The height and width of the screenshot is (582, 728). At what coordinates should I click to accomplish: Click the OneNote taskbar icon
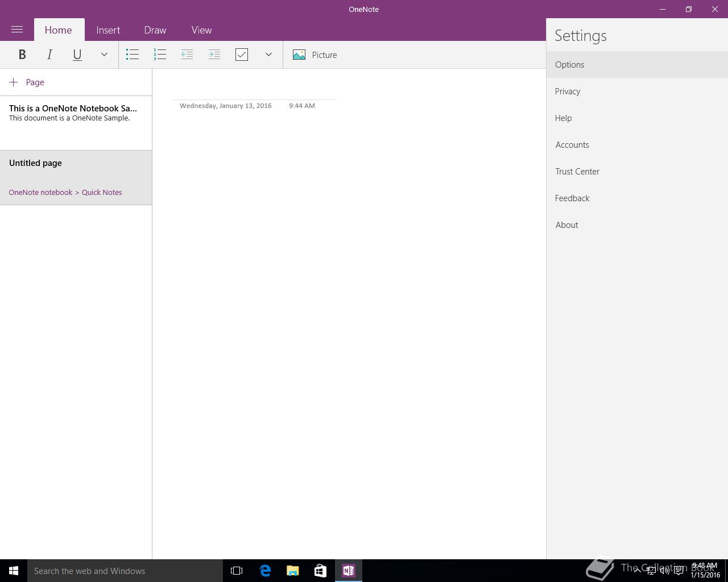click(349, 571)
